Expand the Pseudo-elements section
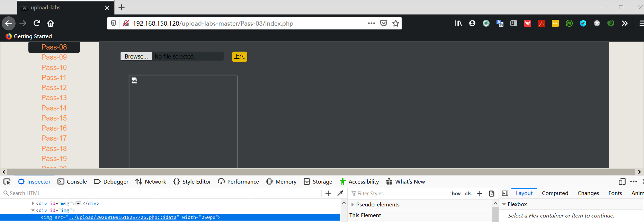644x222 pixels. [353, 205]
